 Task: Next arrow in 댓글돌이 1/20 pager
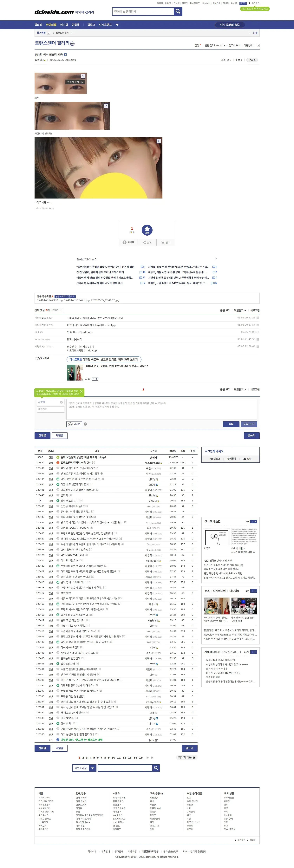coord(97,379)
